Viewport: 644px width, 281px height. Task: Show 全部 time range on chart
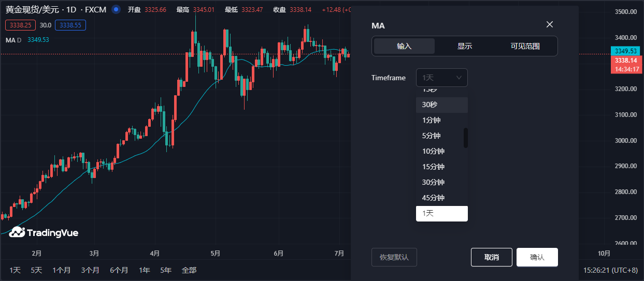point(189,270)
